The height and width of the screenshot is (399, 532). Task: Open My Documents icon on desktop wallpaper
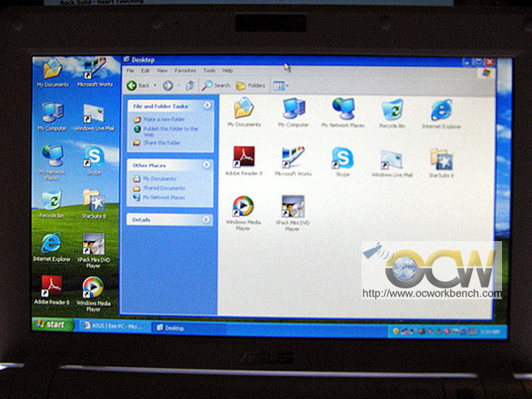[x=52, y=72]
